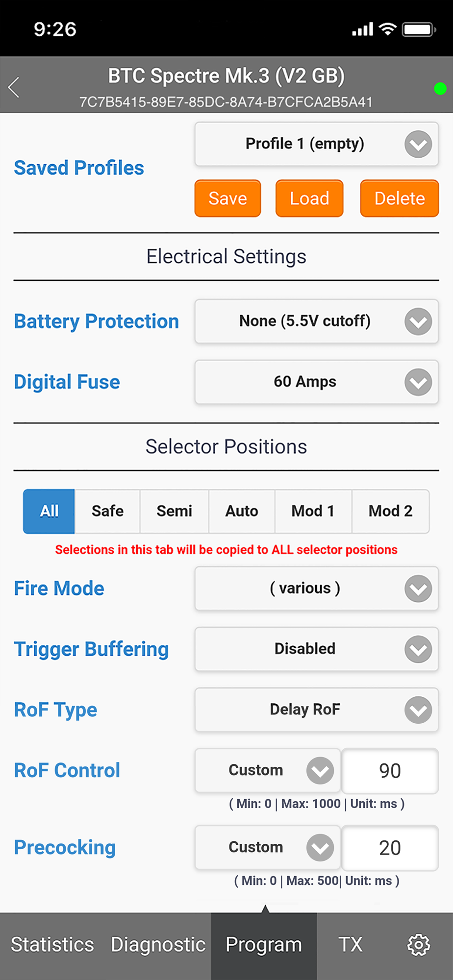453x980 pixels.
Task: Select the Safe selector position
Action: pos(107,511)
